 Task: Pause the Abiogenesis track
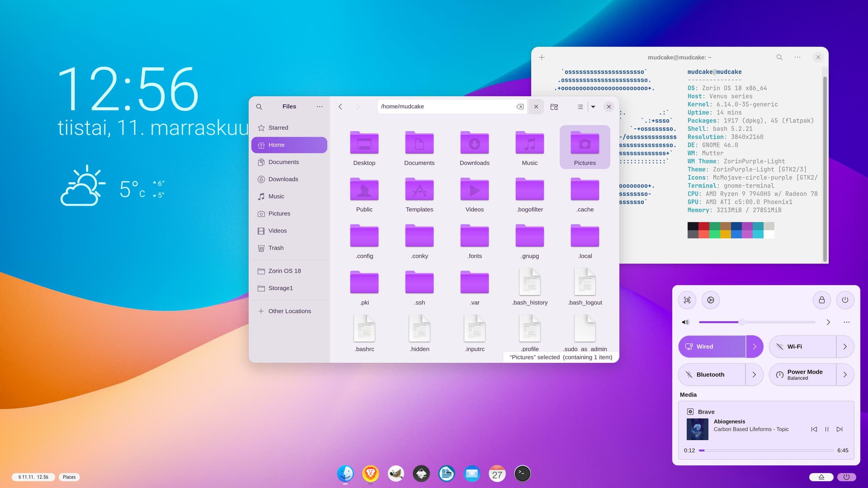coord(827,429)
